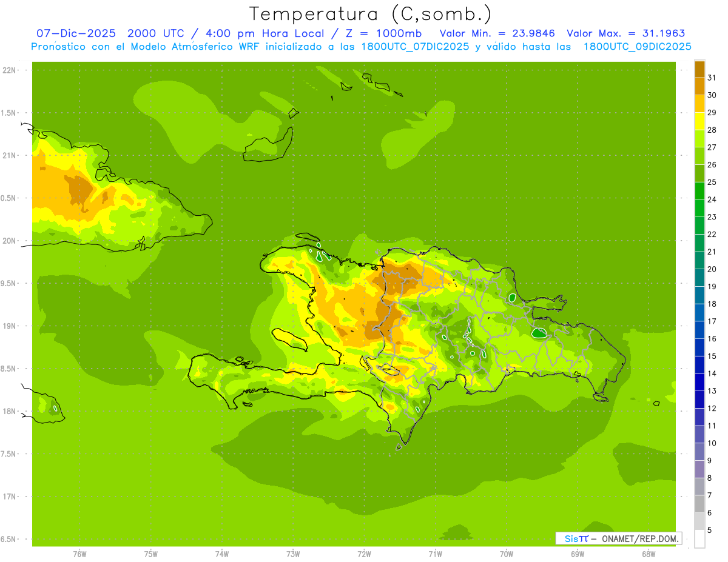Click 'Valor Min. = 23.9846'
Image resolution: width=728 pixels, height=562 pixels.
click(497, 33)
